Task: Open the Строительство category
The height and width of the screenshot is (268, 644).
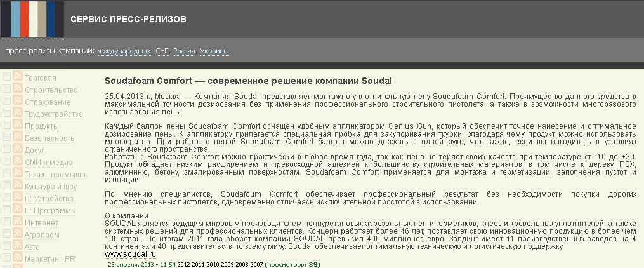Action: point(51,90)
